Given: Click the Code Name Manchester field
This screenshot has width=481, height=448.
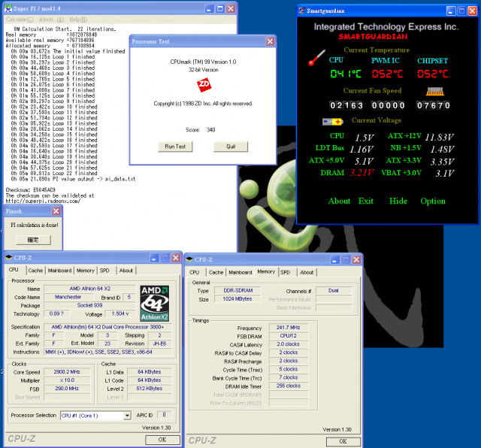Looking at the screenshot, I should coord(68,297).
